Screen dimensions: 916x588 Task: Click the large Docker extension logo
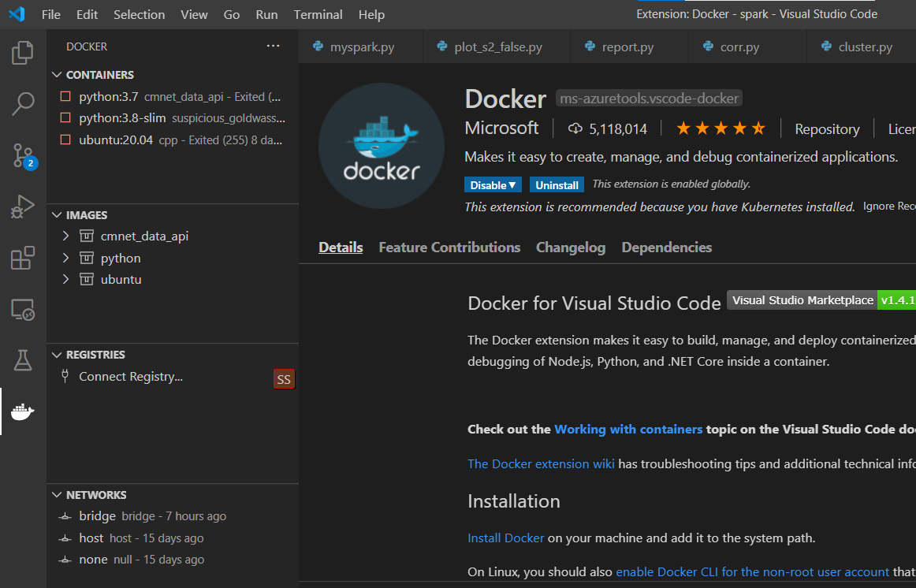coord(382,146)
